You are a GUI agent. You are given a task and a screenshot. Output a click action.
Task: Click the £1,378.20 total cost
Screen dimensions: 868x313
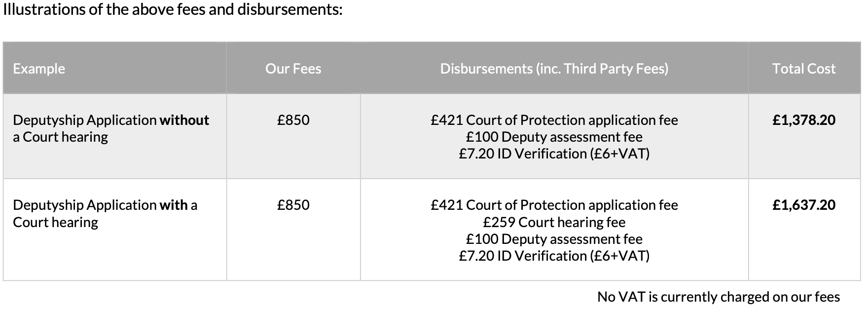point(804,120)
